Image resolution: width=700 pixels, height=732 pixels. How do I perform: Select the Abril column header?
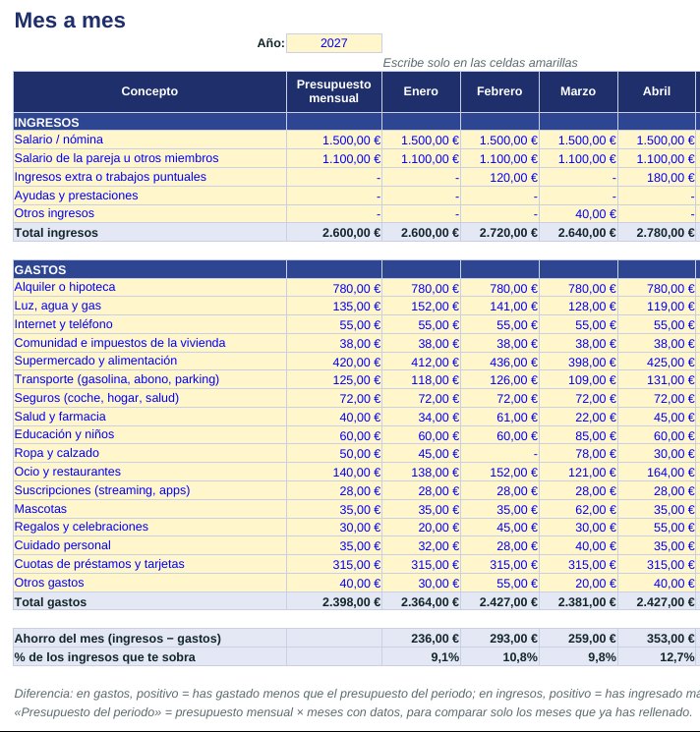pos(657,91)
